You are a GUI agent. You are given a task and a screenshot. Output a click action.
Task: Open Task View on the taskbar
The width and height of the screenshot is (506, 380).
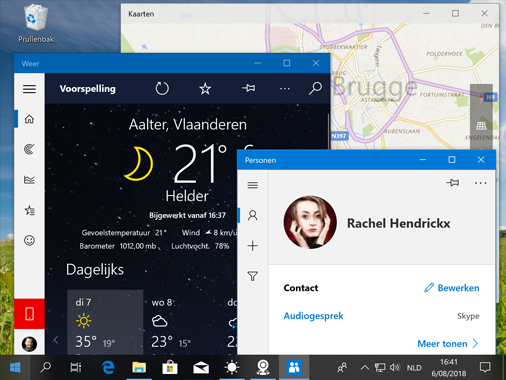pyautogui.click(x=76, y=367)
